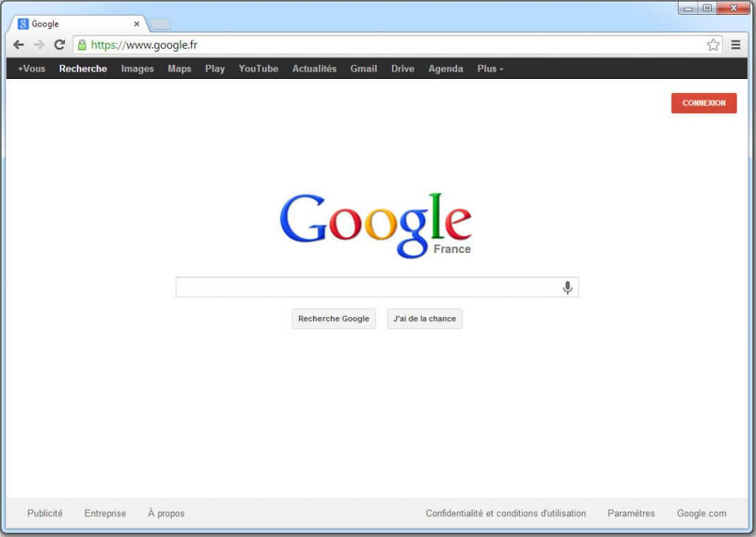The height and width of the screenshot is (537, 756).
Task: Open the Paramètres footer link
Action: [631, 513]
